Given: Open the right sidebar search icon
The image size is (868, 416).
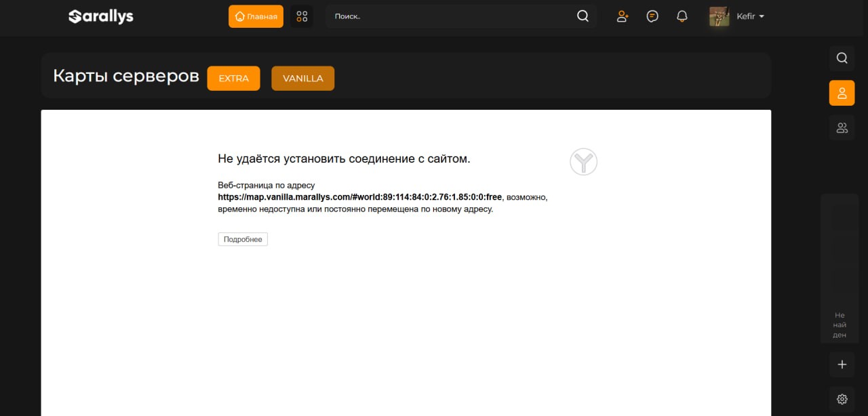Looking at the screenshot, I should 842,58.
